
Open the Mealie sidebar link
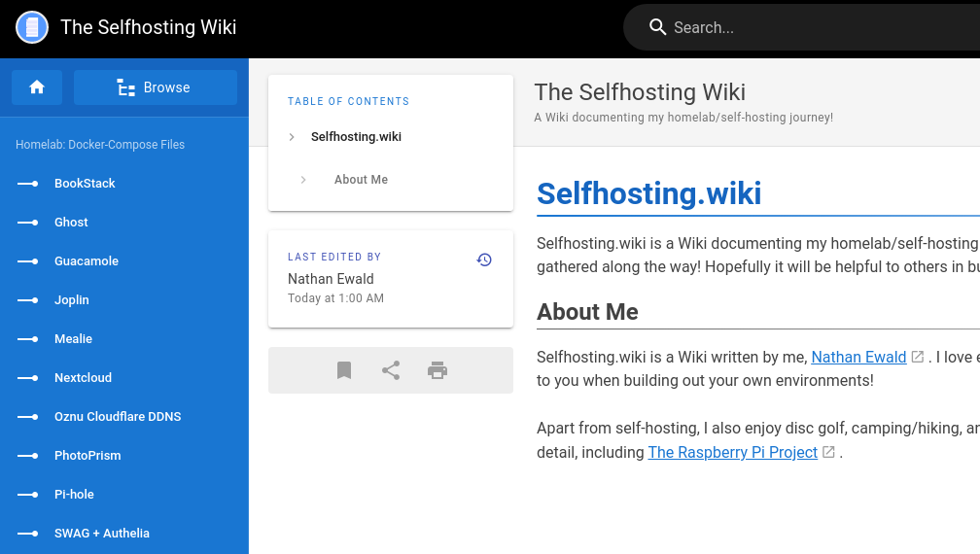(73, 339)
